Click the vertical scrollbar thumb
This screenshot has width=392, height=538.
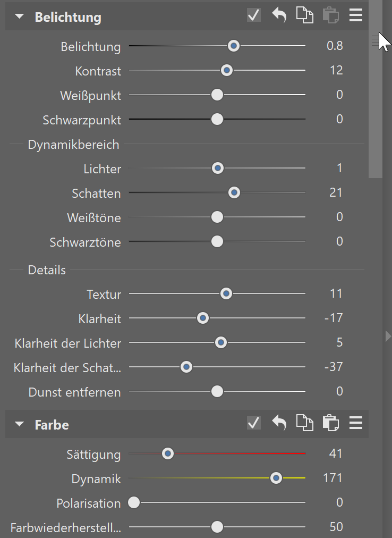pos(376,89)
